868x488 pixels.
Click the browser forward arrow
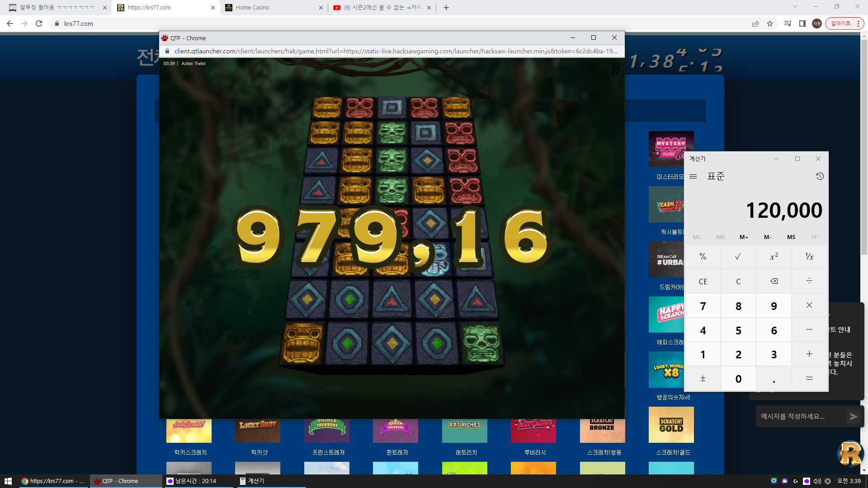[x=24, y=23]
